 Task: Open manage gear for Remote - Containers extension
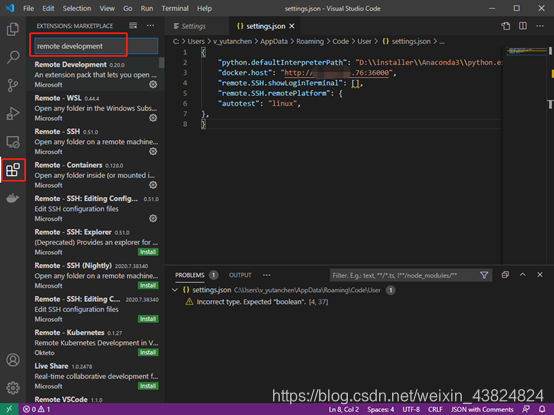[153, 185]
